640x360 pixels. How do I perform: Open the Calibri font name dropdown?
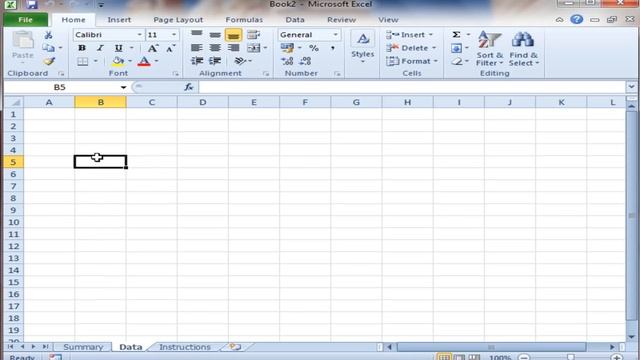point(139,35)
